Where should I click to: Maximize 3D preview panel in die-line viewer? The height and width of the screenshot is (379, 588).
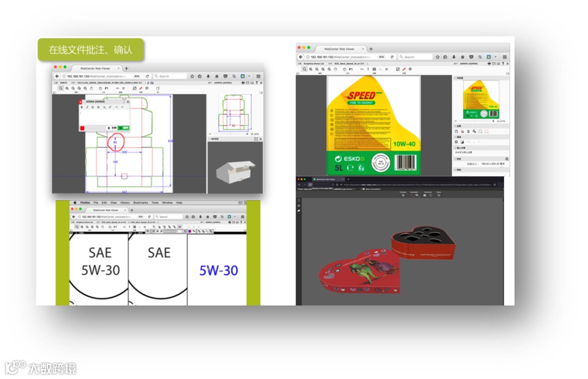click(256, 139)
